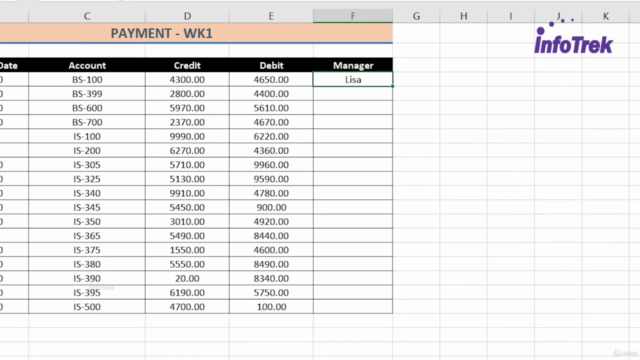The height and width of the screenshot is (360, 640).
Task: Select debit value 8440.00
Action: coord(271,236)
